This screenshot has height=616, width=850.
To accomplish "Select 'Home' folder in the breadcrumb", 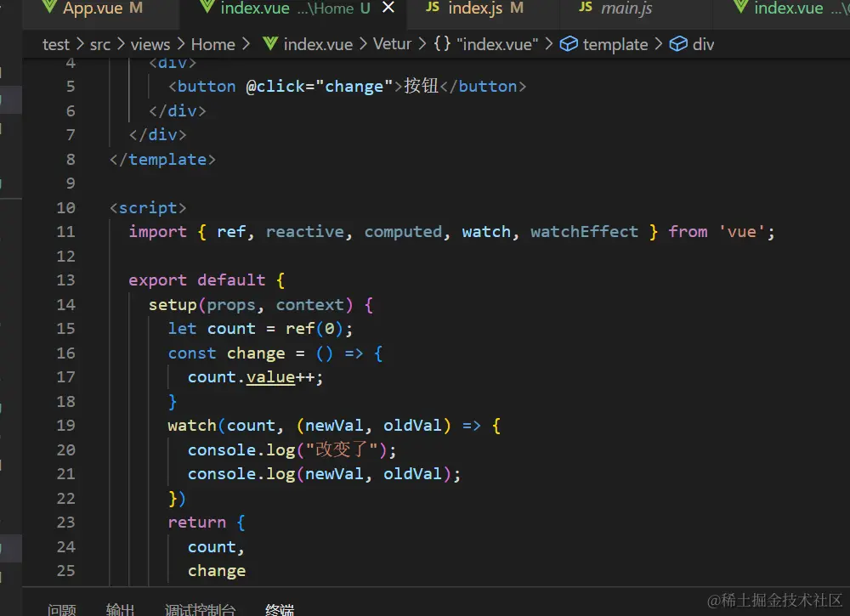I will pyautogui.click(x=213, y=44).
